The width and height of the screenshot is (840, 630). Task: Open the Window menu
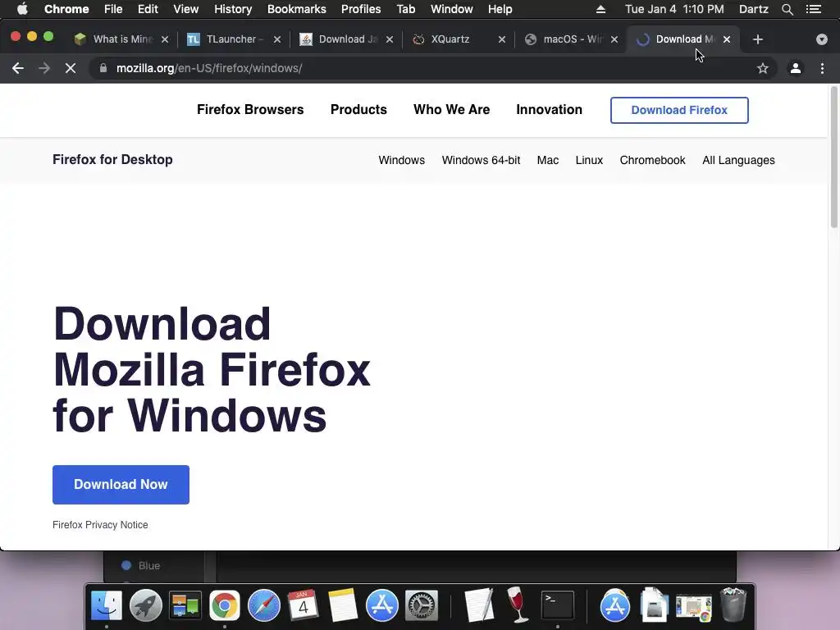pyautogui.click(x=452, y=9)
